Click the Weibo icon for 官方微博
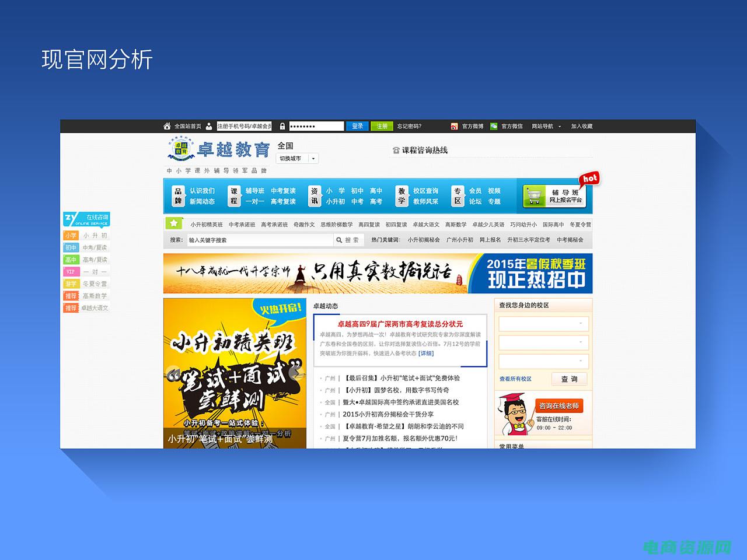This screenshot has width=747, height=560. [x=454, y=126]
